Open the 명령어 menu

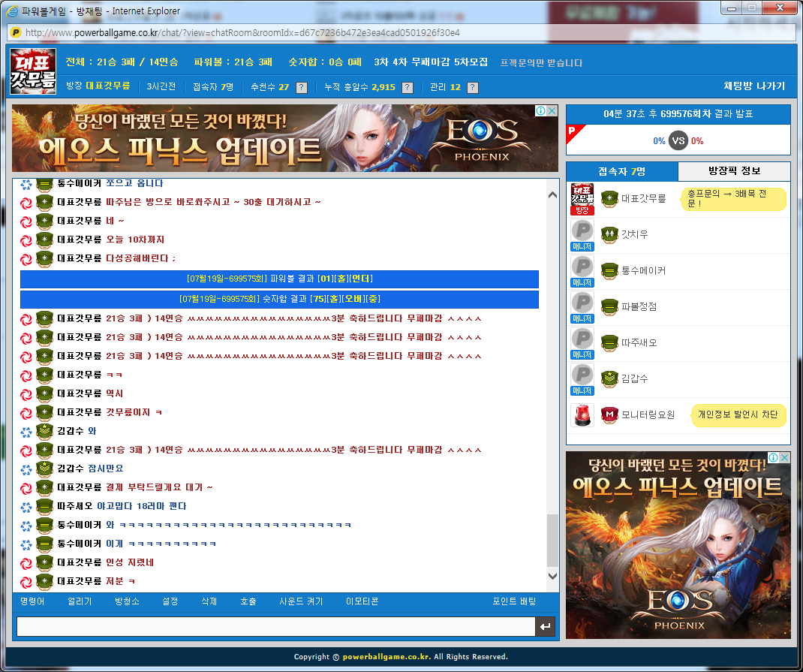point(32,601)
